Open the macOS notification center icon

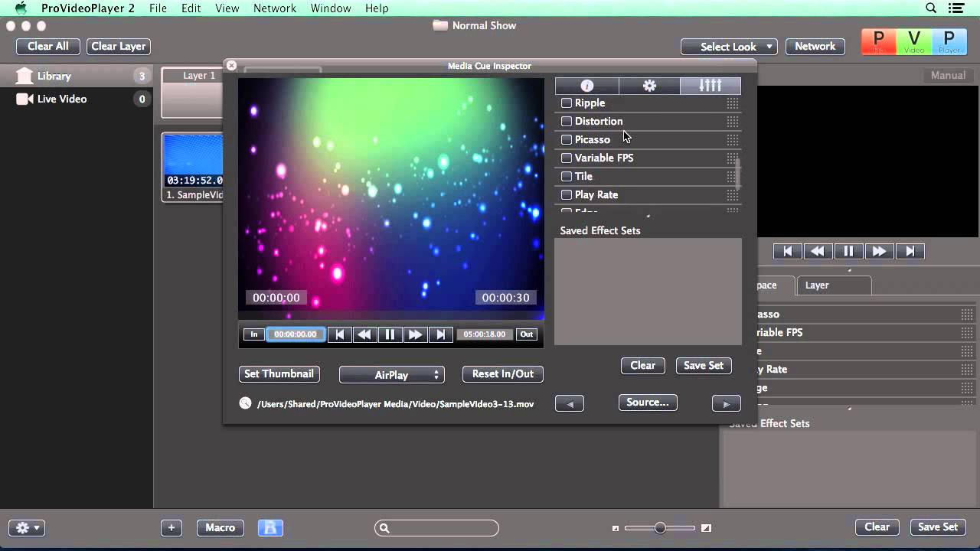coord(955,8)
